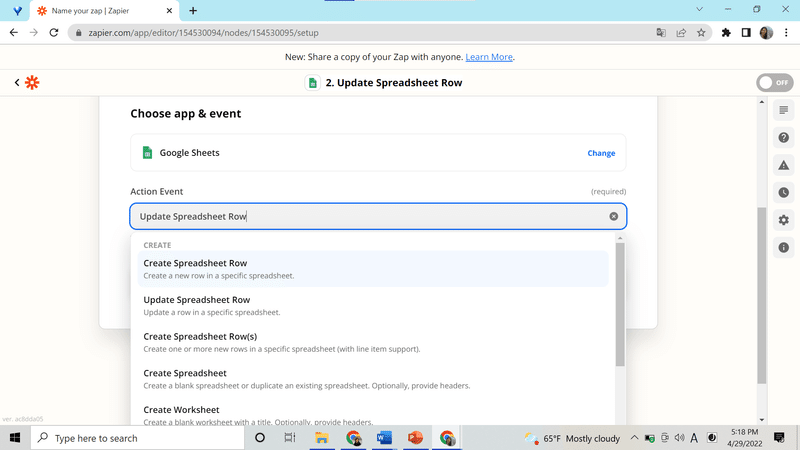The width and height of the screenshot is (800, 450).
Task: Click the Google Sheets app icon in app row
Action: coord(147,153)
